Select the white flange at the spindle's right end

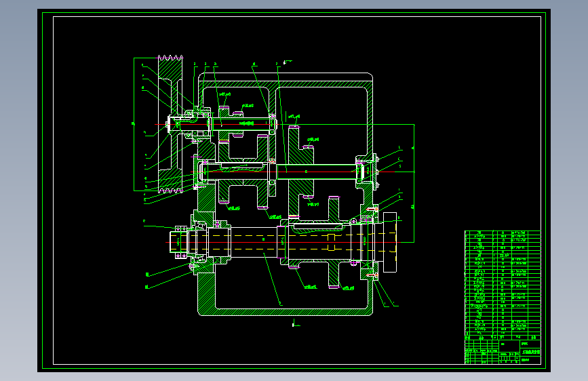pos(389,242)
